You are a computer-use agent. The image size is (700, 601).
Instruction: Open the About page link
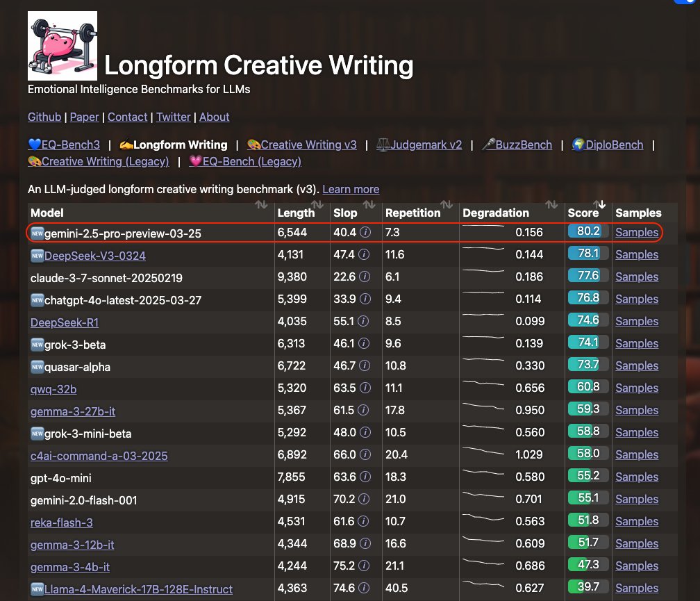click(x=215, y=117)
